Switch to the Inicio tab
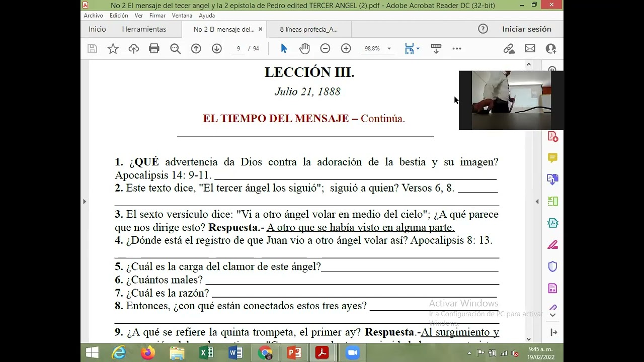Viewport: 644px width, 362px height. (x=97, y=29)
